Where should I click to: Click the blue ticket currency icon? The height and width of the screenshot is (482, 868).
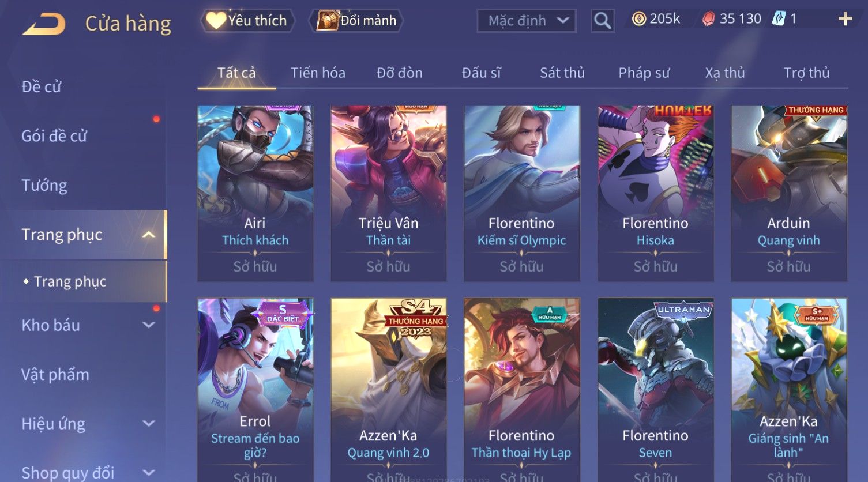click(x=779, y=18)
